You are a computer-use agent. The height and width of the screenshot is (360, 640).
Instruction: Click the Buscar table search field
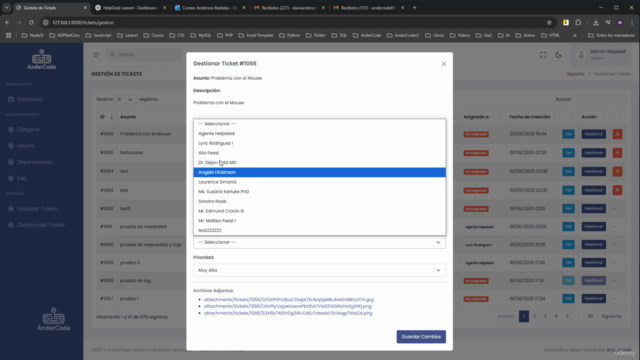point(599,99)
